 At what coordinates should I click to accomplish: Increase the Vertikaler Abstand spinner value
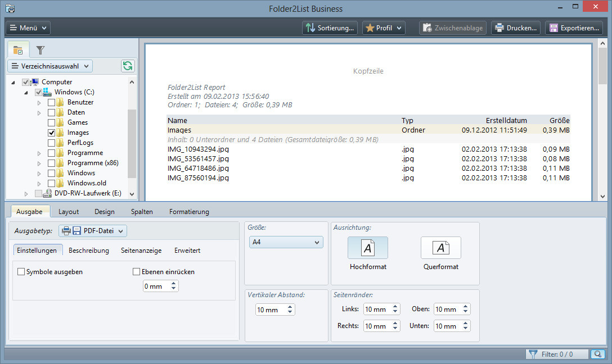[290, 307]
